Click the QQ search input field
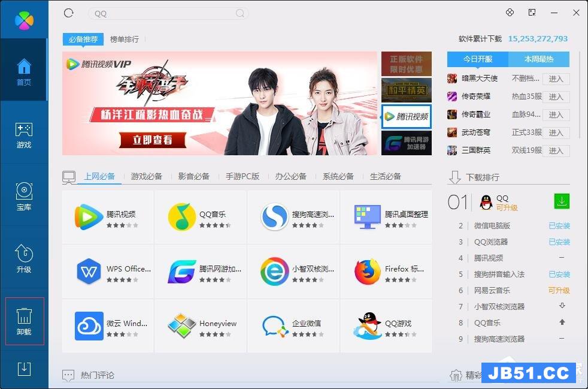 tap(162, 13)
